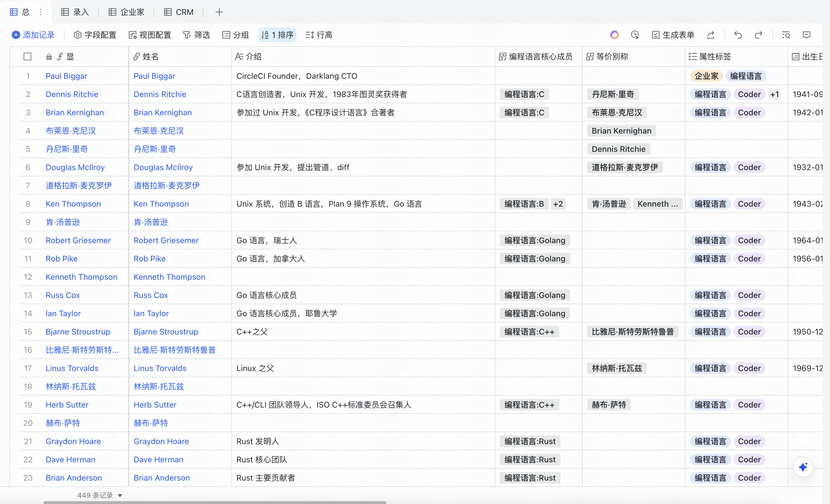Open the record search icon

[786, 35]
